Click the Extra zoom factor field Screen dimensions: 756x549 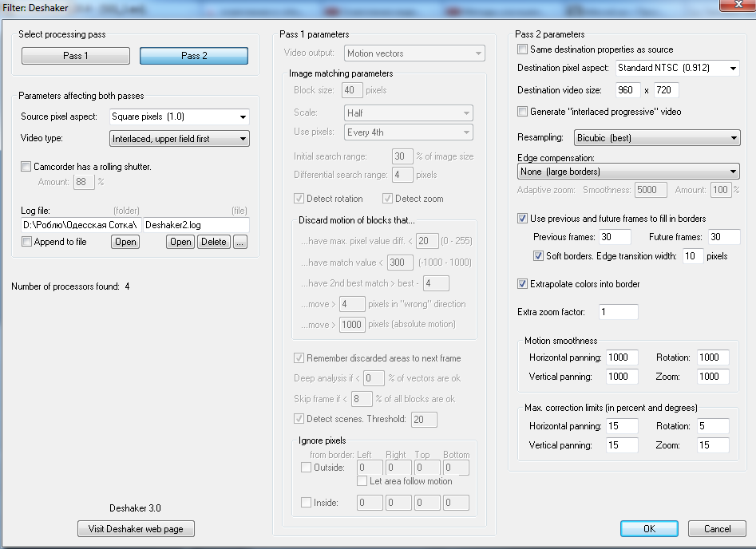point(618,312)
